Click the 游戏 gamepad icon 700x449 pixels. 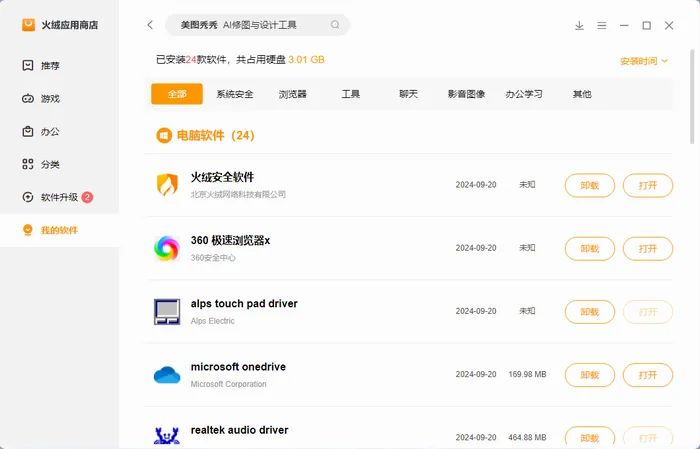click(x=28, y=99)
